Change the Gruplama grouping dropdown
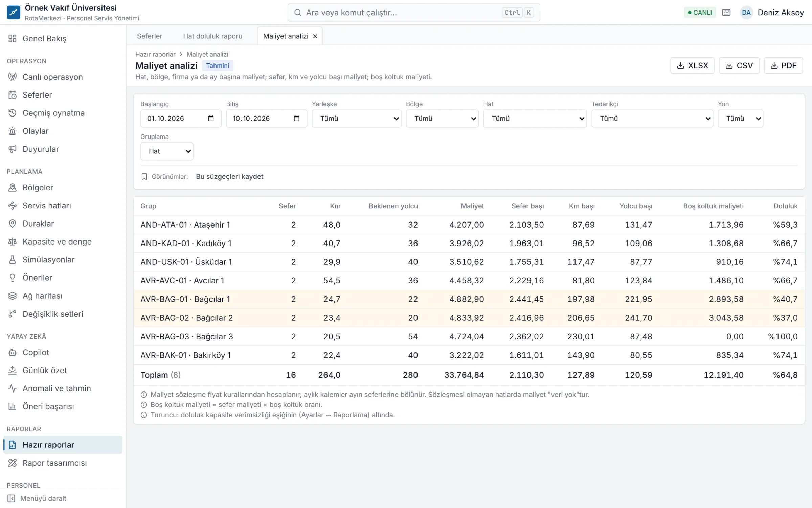 (x=167, y=151)
